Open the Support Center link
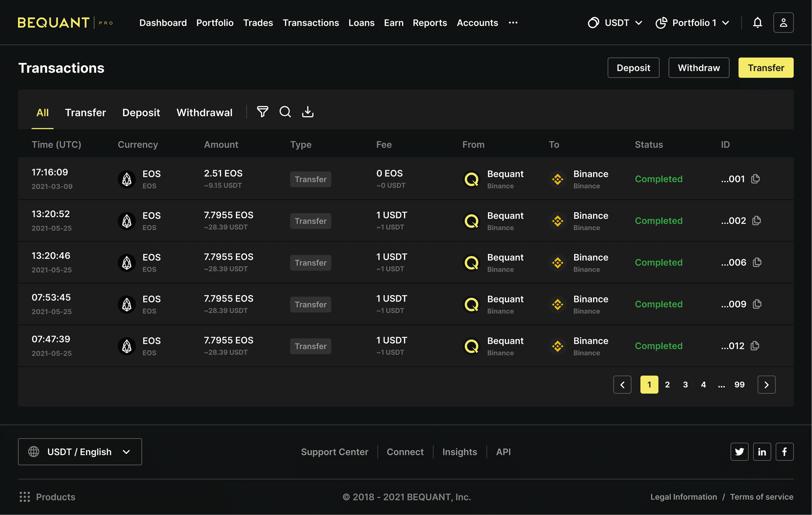This screenshot has width=812, height=515. click(334, 452)
